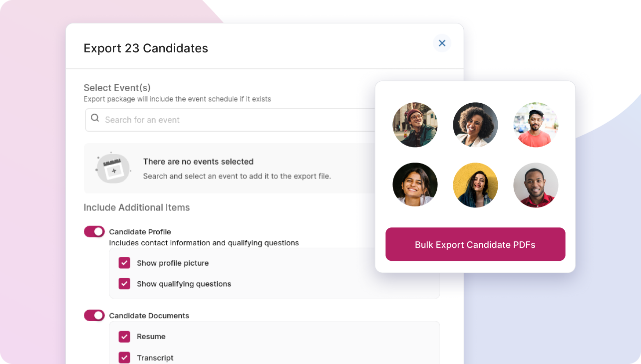Select avatar of man in coral shirt
The image size is (641, 364).
[536, 125]
